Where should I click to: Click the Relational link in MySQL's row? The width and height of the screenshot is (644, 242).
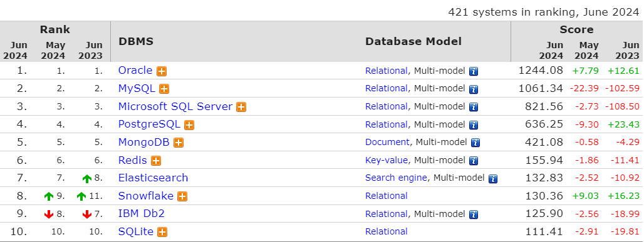click(387, 88)
